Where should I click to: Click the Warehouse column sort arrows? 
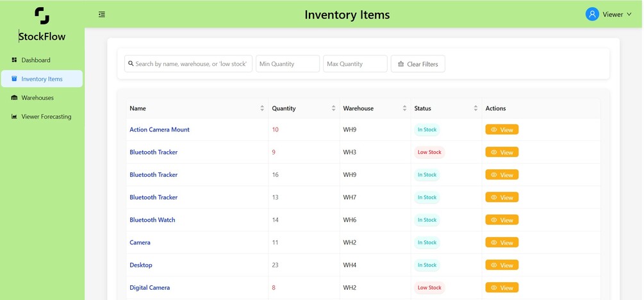point(404,108)
